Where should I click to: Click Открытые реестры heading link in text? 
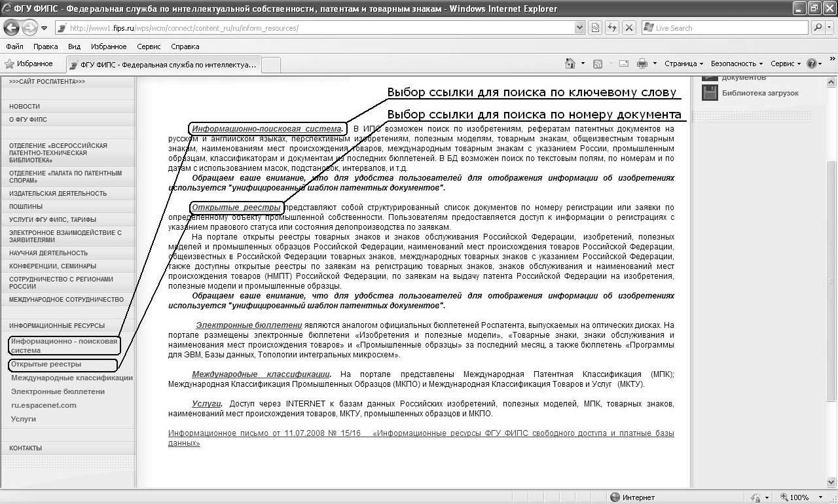coord(236,207)
